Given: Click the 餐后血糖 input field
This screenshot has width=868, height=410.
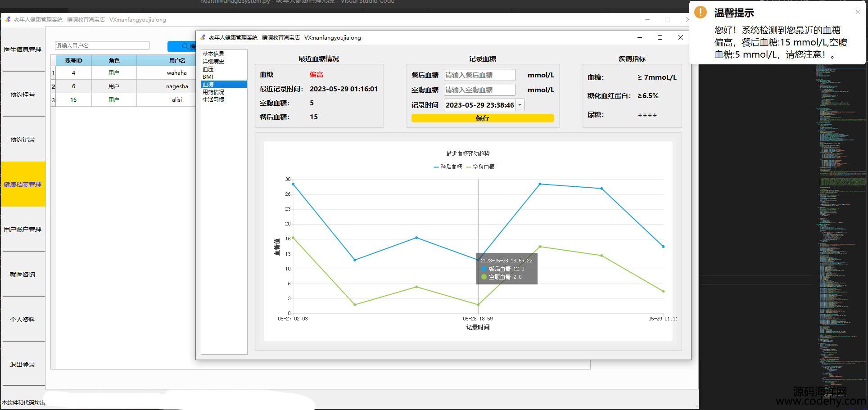Looking at the screenshot, I should 479,75.
